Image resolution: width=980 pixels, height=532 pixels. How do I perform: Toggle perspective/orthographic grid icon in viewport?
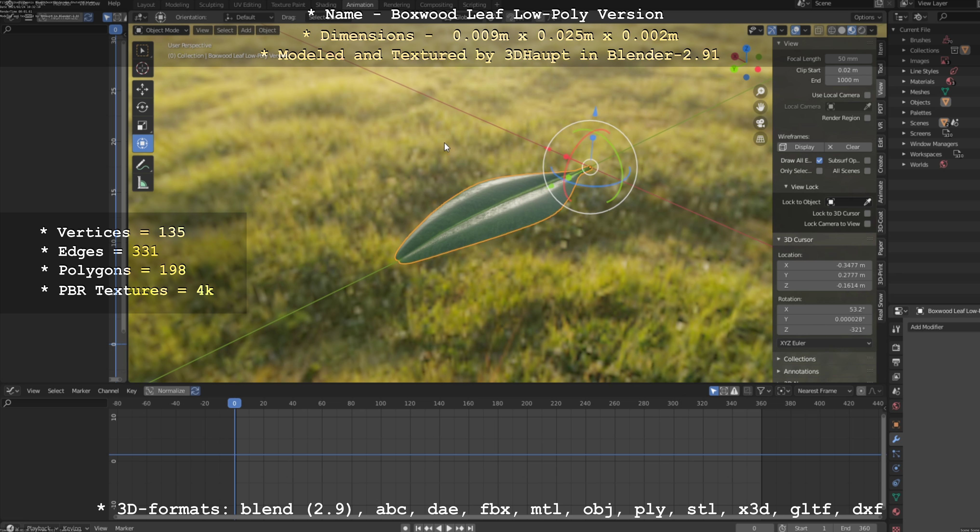pos(760,139)
